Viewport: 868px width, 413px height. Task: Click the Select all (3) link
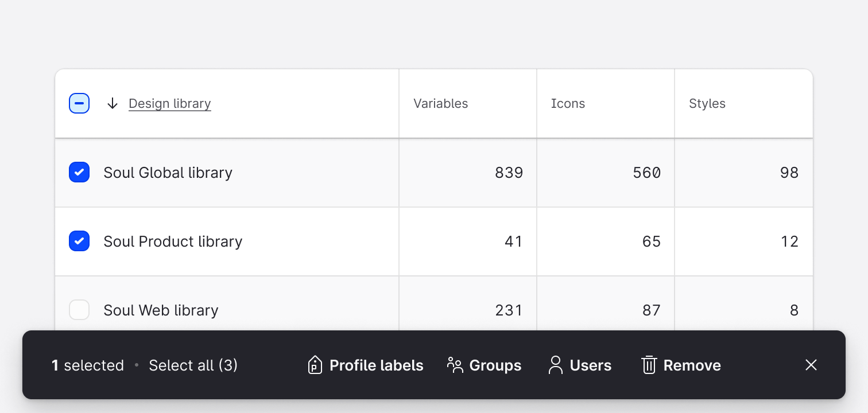[193, 365]
